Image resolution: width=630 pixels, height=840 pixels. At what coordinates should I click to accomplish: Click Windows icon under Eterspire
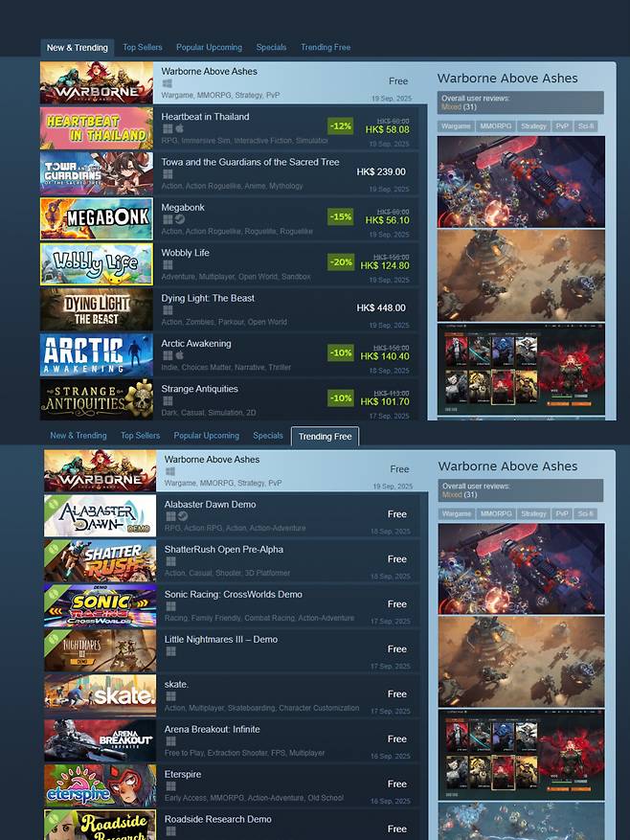coord(170,786)
